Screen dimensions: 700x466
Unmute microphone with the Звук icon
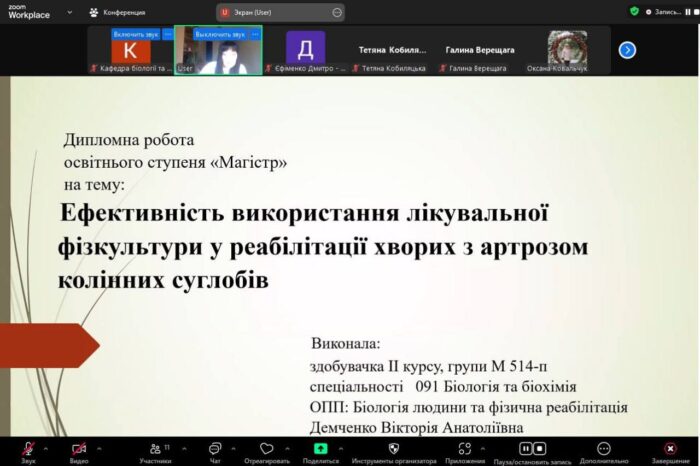click(27, 449)
